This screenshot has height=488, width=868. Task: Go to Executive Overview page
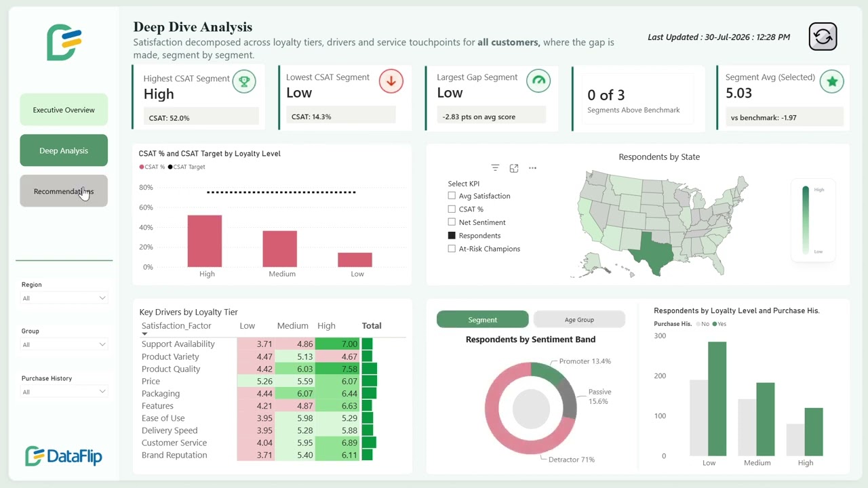(64, 110)
